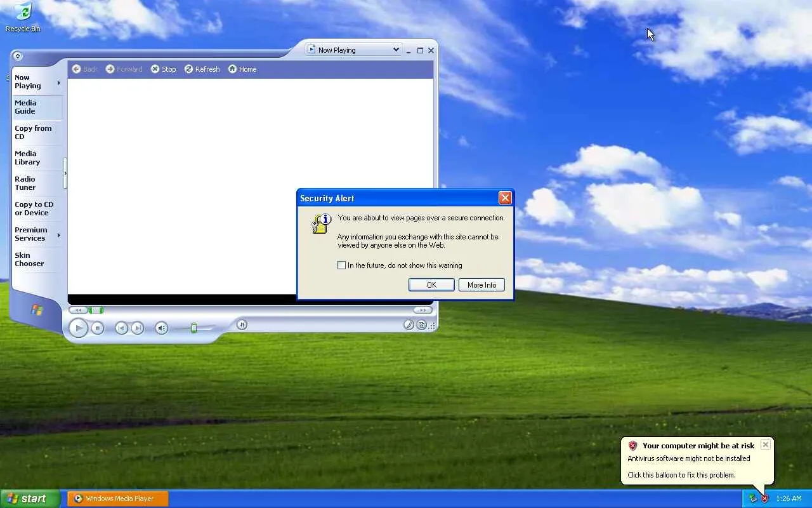812x508 pixels.
Task: Click Stop in the navigation toolbar
Action: click(164, 69)
